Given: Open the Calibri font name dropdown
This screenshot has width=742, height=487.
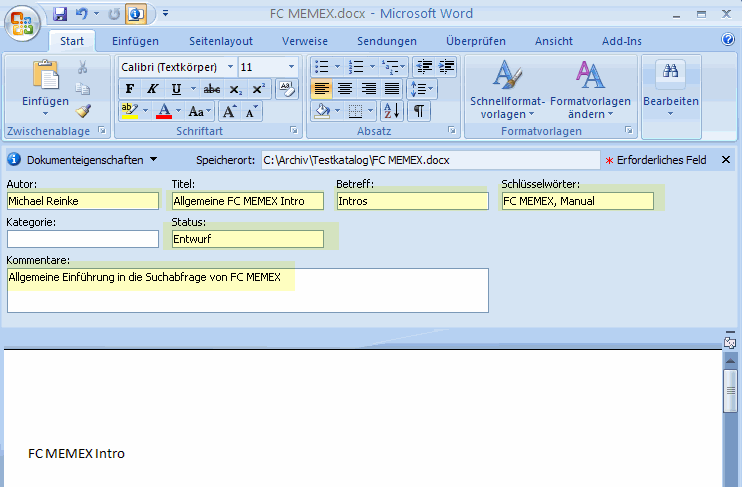Looking at the screenshot, I should [230, 67].
